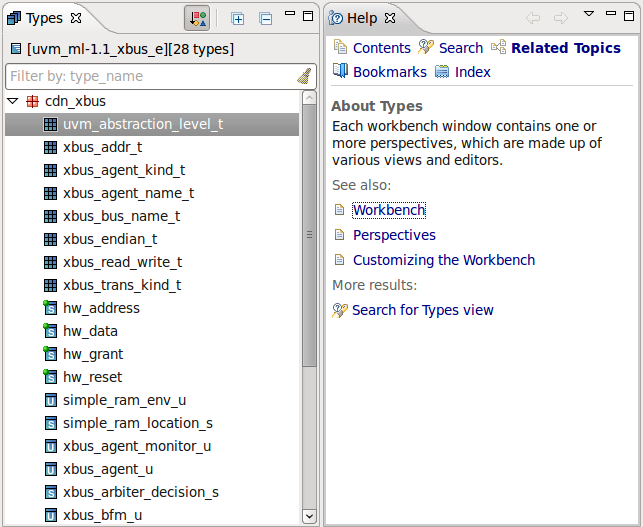Click the Types list scroll down arrow

click(x=309, y=516)
